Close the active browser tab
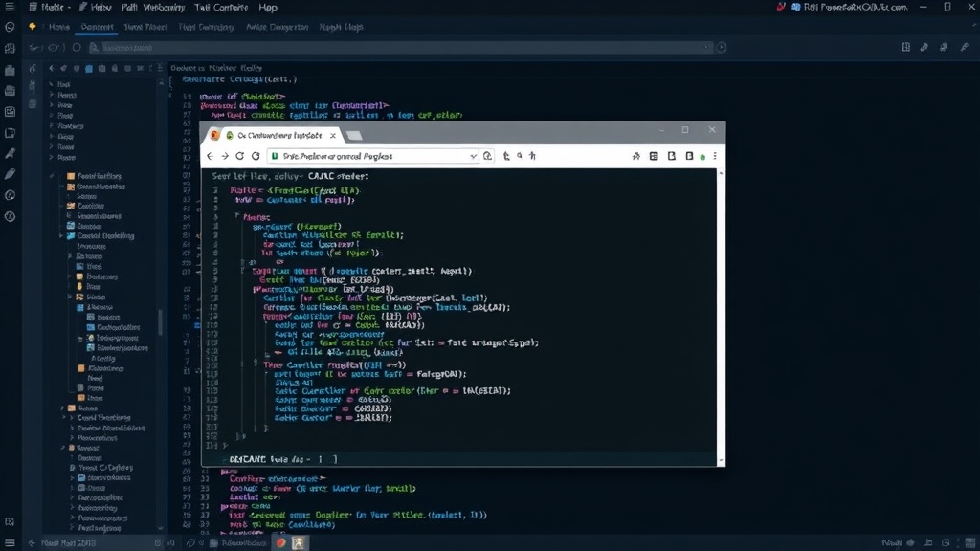 tap(333, 136)
